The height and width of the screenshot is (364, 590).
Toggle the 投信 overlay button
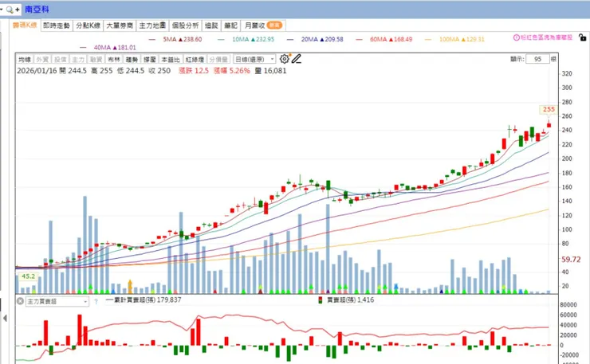(61, 60)
